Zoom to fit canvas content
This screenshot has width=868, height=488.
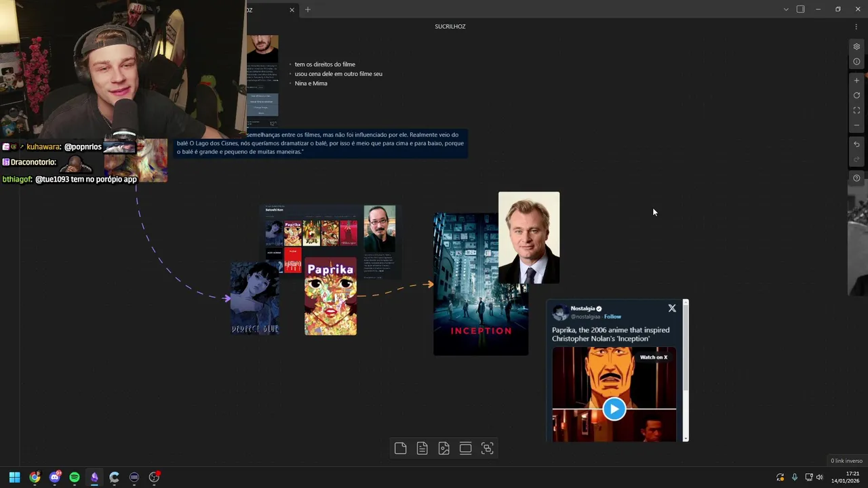[x=856, y=110]
